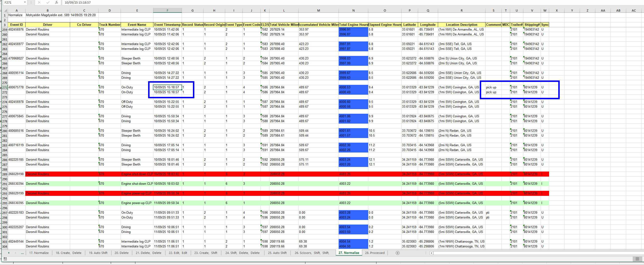This screenshot has height=265, width=644.
Task: Click Event ID 480675778 in row 271
Action: 17,87
